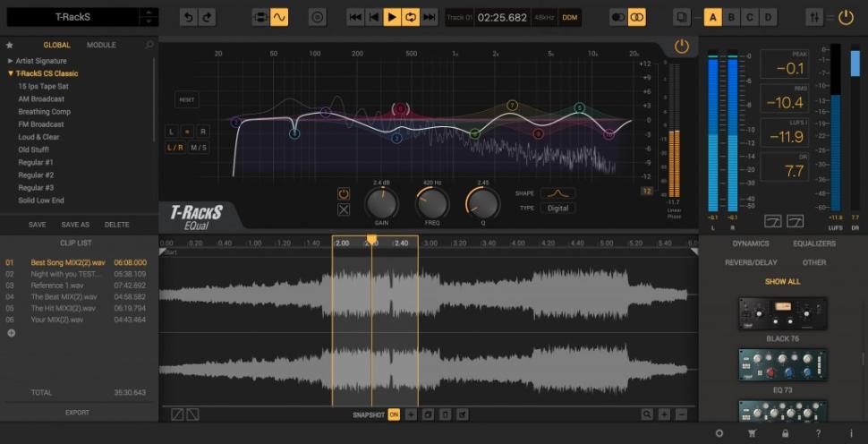Screen dimensions: 868x444
Task: Click the preset search magnifier icon
Action: tap(149, 45)
